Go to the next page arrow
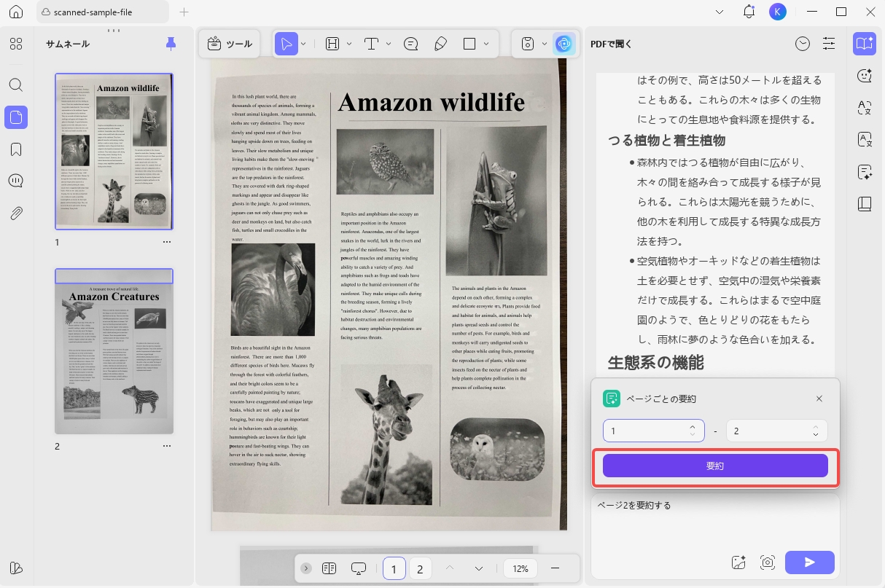This screenshot has height=588, width=885. [479, 568]
